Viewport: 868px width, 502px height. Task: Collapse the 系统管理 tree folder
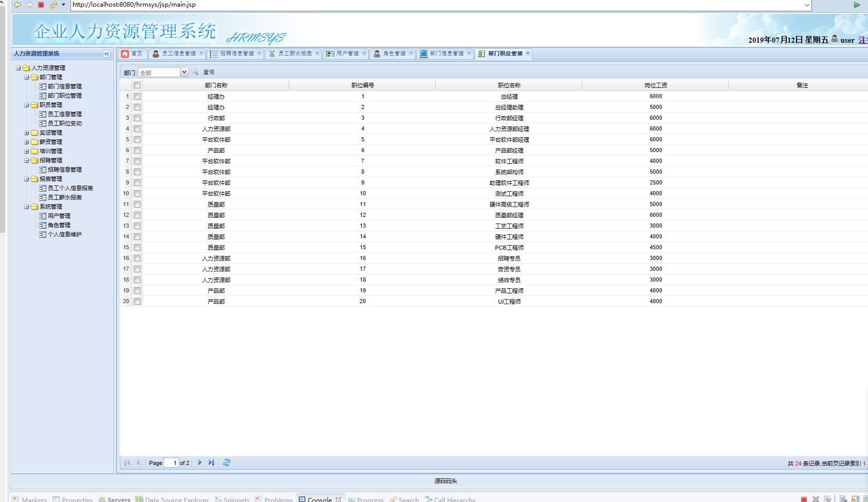27,207
